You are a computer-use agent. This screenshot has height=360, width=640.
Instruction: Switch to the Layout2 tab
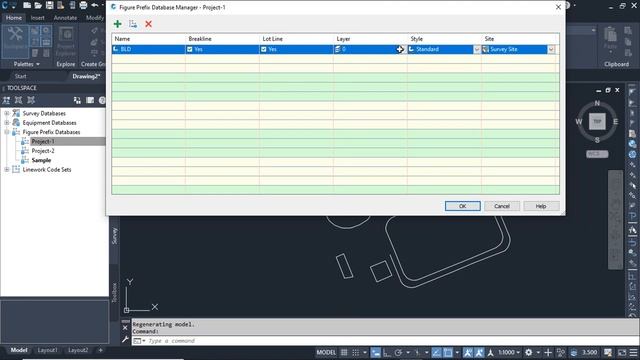[78, 350]
